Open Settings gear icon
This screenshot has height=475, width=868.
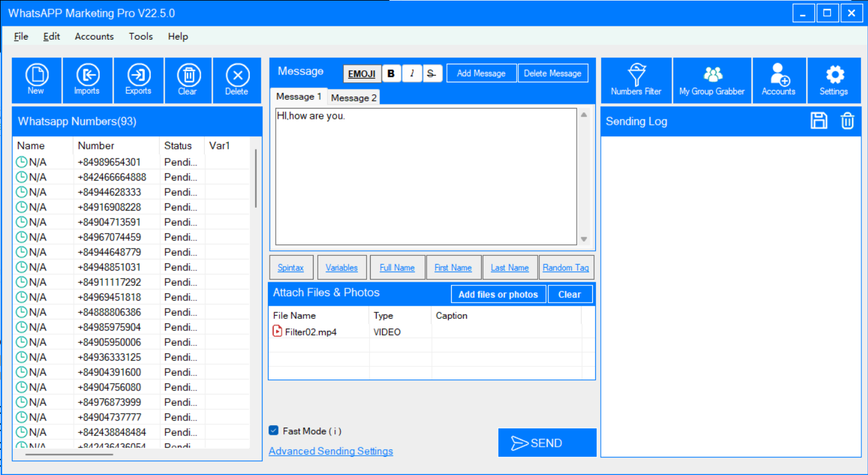[834, 80]
